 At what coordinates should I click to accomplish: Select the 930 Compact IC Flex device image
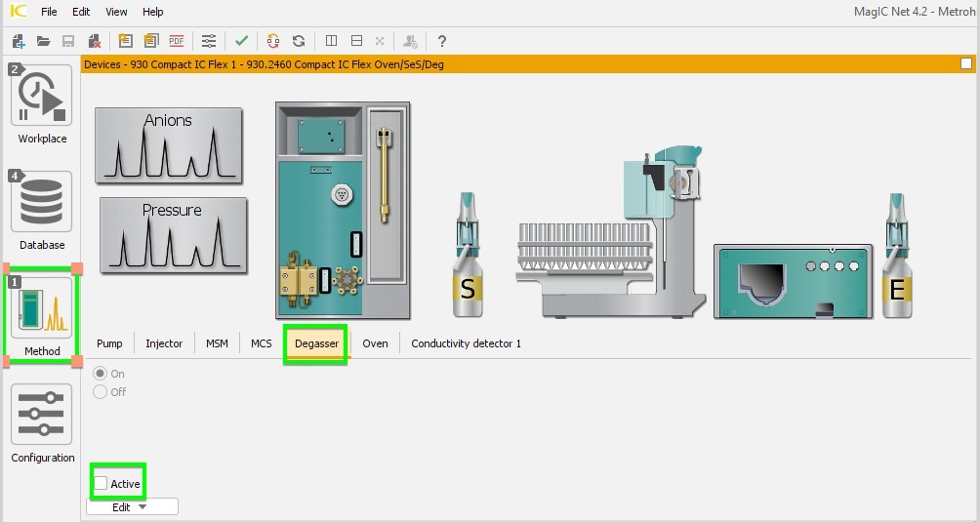click(343, 211)
